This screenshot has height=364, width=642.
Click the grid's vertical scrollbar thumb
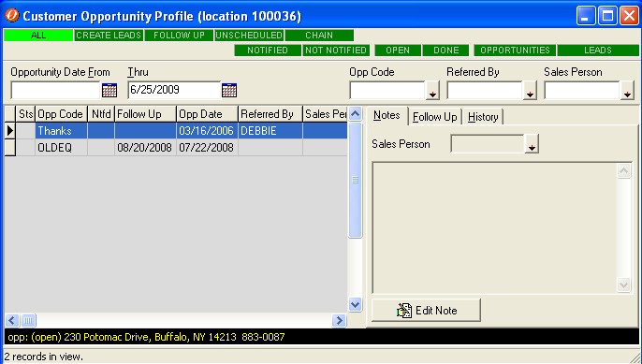point(356,180)
